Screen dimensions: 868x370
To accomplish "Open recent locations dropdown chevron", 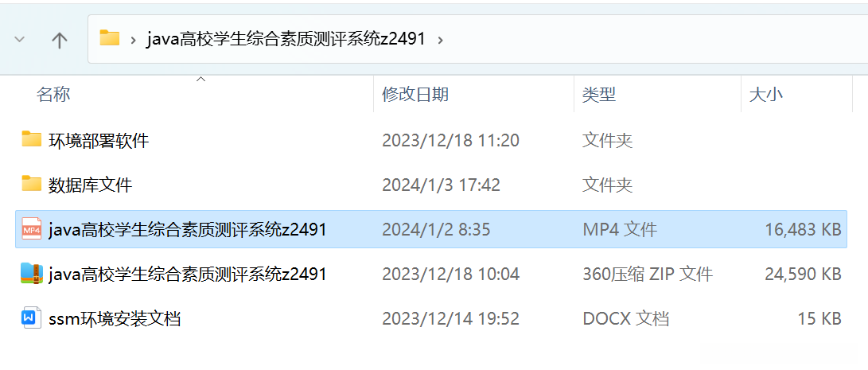I will [x=19, y=39].
